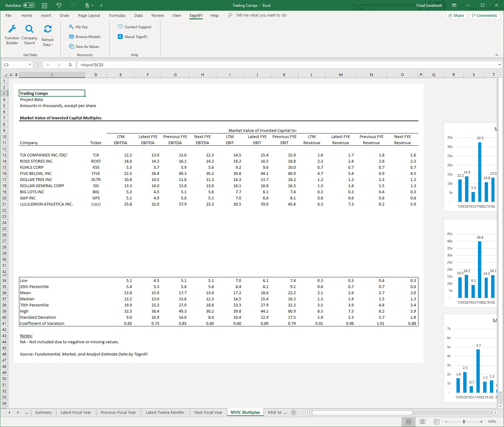Collapse the ribbon with chevron
The width and height of the screenshot is (504, 427).
click(x=497, y=55)
